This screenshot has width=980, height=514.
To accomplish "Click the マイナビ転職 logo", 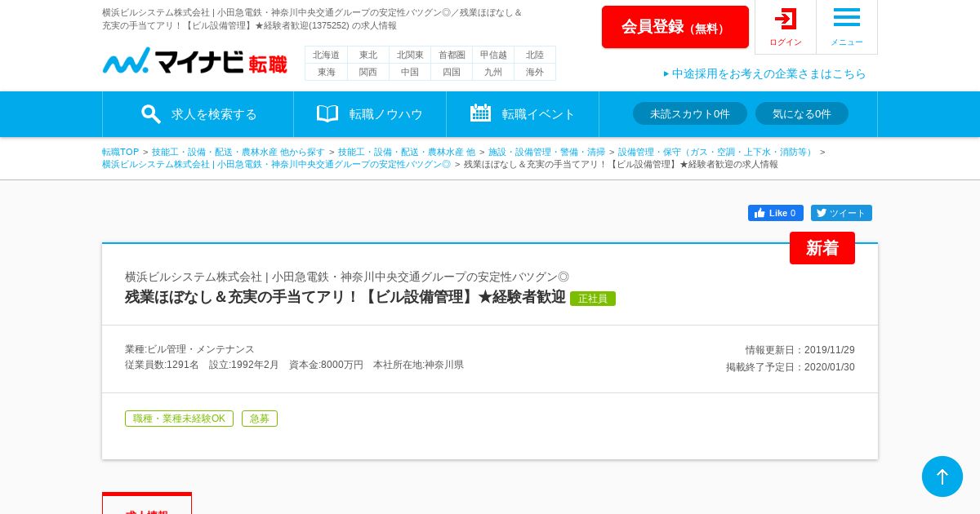I will (x=194, y=61).
